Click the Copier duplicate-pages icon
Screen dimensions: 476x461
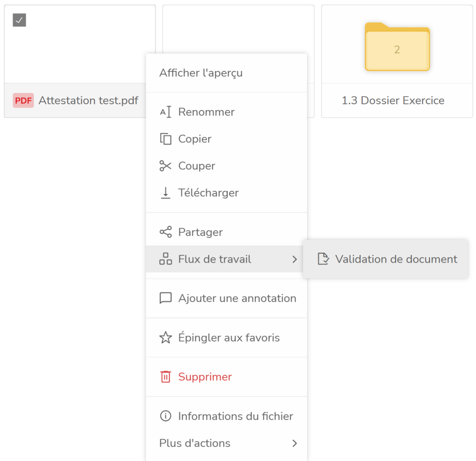[165, 139]
